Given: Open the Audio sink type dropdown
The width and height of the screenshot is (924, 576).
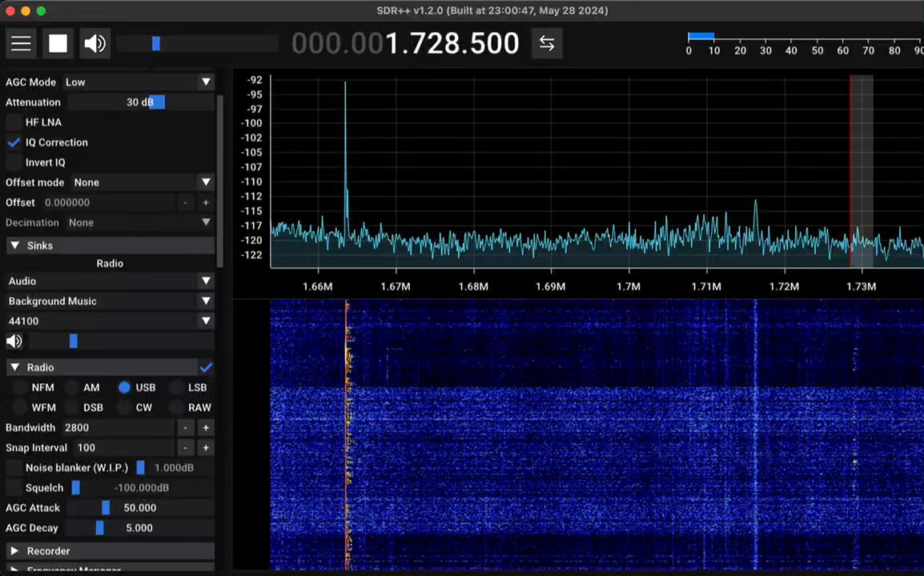Looking at the screenshot, I should 110,281.
